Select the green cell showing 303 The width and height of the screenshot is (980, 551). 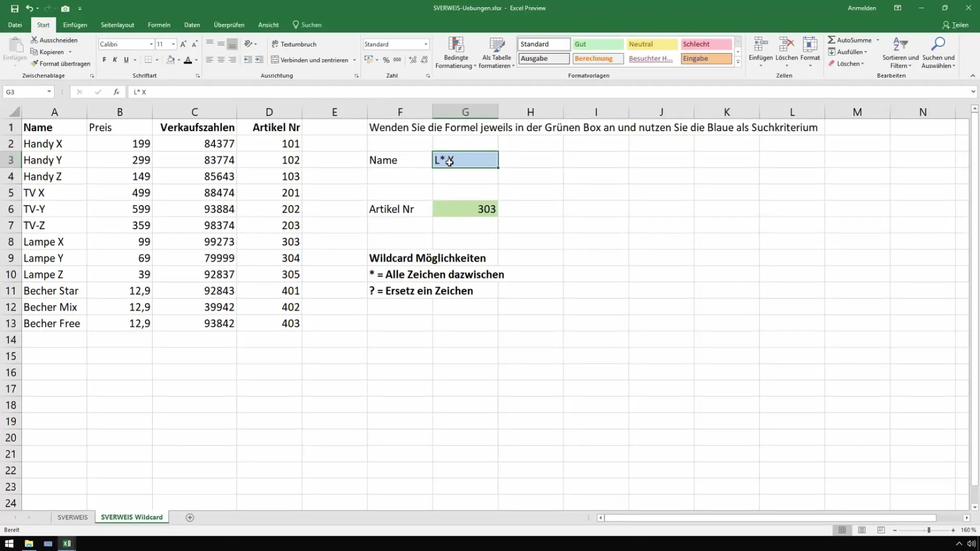point(465,209)
